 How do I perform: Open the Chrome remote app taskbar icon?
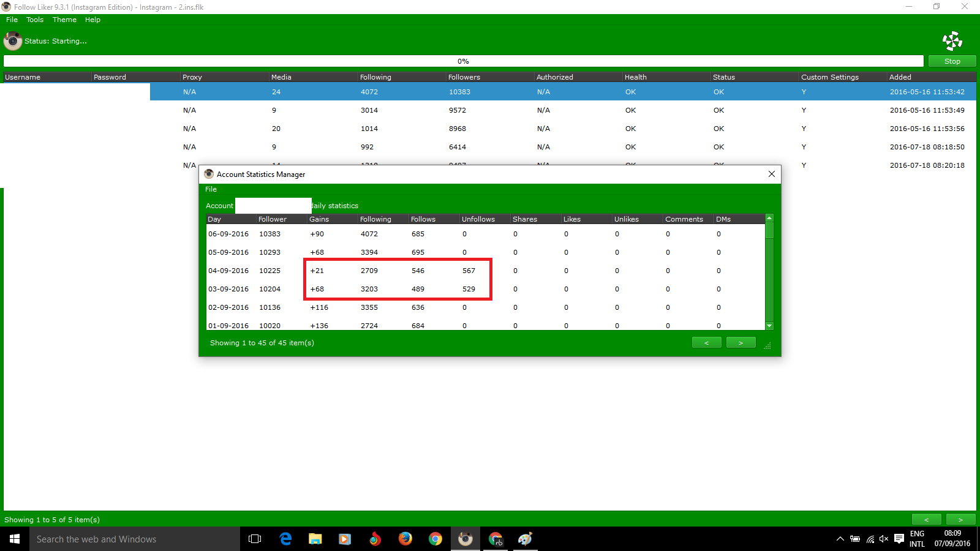pyautogui.click(x=496, y=539)
